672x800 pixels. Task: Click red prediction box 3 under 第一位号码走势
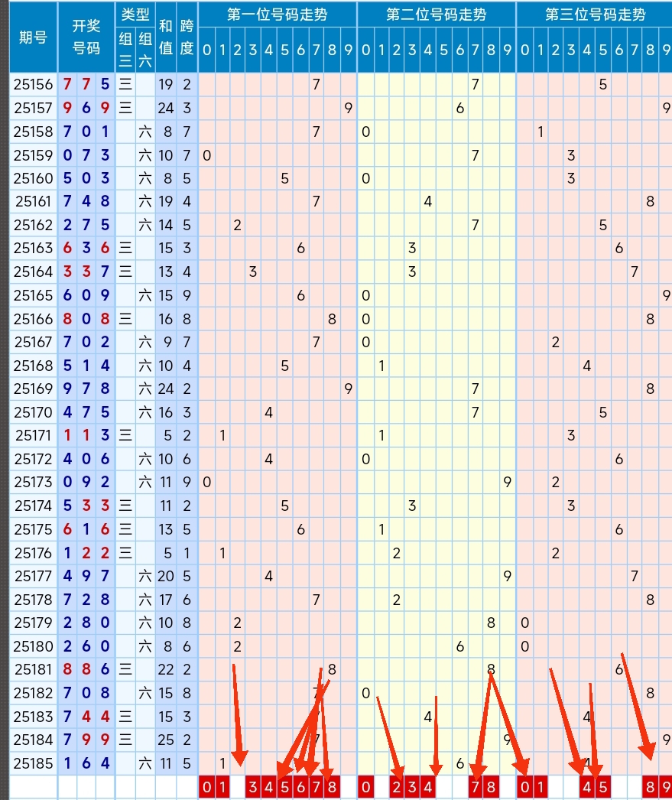pos(253,787)
